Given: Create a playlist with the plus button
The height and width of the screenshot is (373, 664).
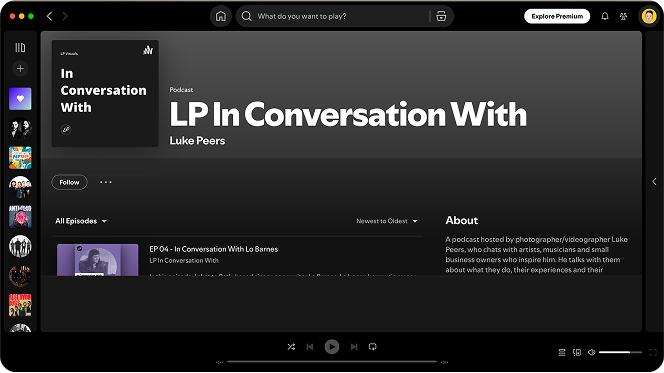Looking at the screenshot, I should coord(20,68).
